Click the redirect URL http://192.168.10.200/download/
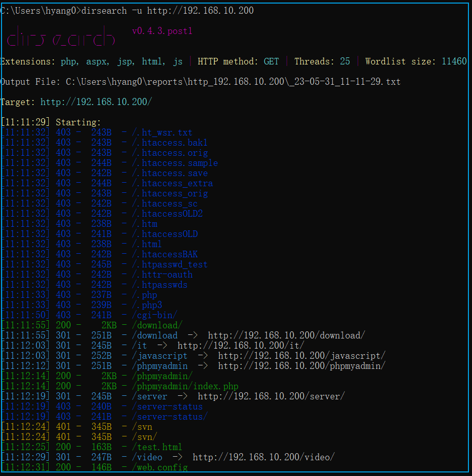Viewport: 472px width, 476px height. (x=287, y=335)
